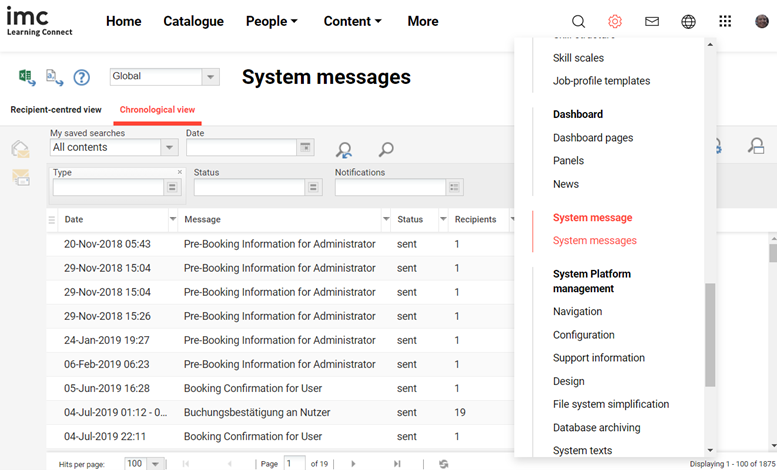This screenshot has width=777, height=470.
Task: Open the search magnifier in top bar
Action: [x=578, y=21]
